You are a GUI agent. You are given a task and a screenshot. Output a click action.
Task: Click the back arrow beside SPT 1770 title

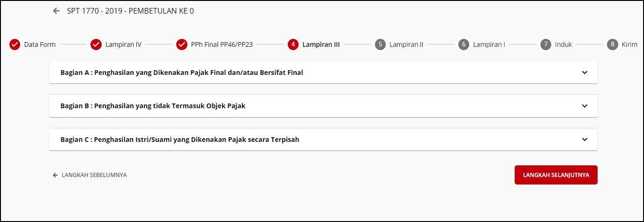[56, 11]
